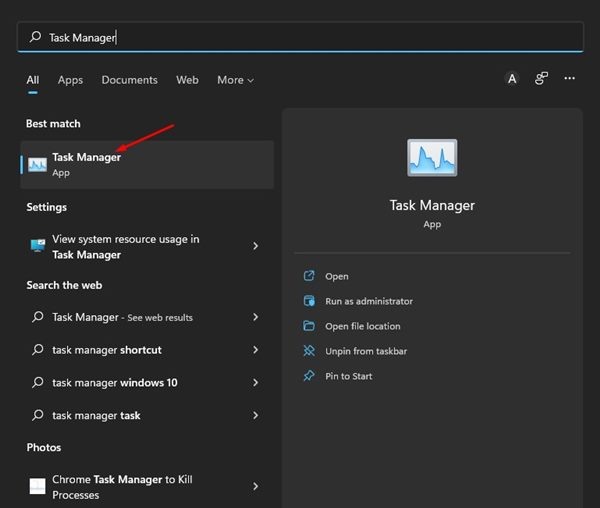Click the Pin to Start pin icon
Viewport: 600px width, 508px height.
coord(309,376)
